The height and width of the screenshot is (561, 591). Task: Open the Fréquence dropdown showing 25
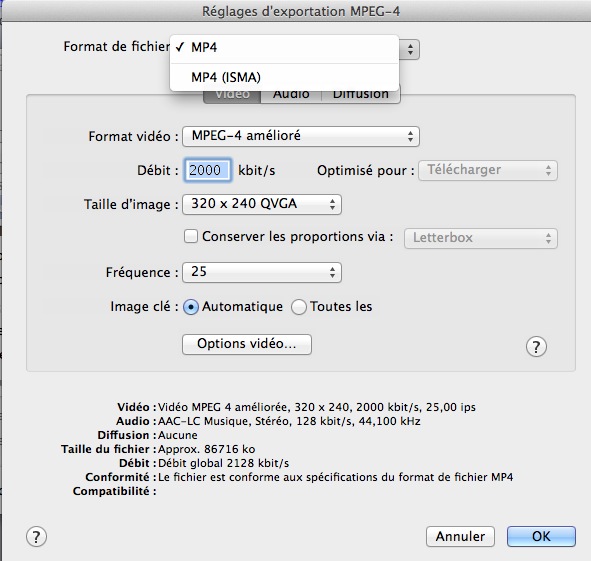point(262,272)
